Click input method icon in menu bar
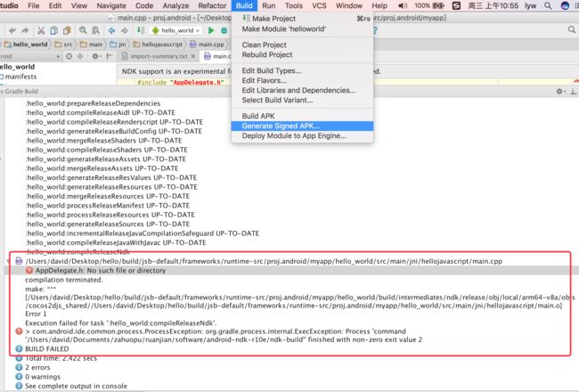Viewport: 579px width, 392px height. click(456, 5)
